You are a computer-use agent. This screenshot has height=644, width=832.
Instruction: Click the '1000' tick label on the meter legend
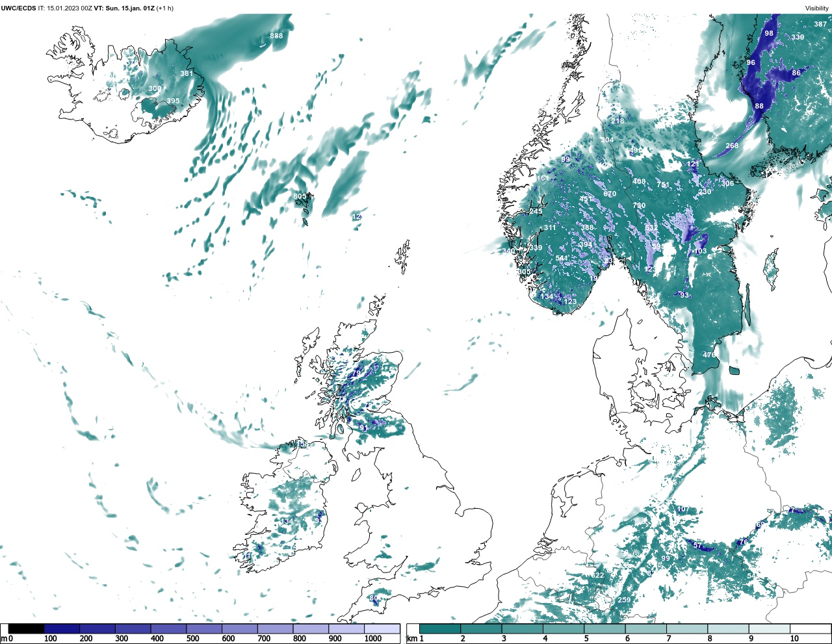point(373,639)
